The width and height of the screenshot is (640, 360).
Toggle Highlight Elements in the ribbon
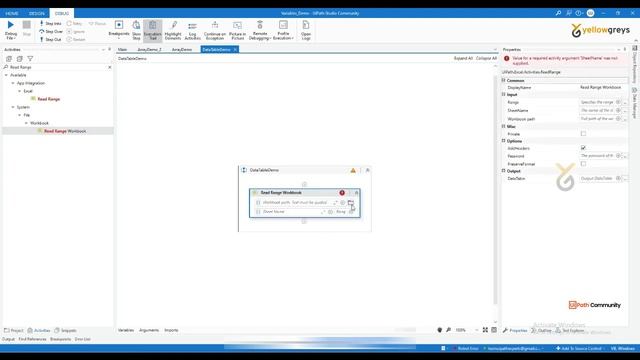(173, 30)
